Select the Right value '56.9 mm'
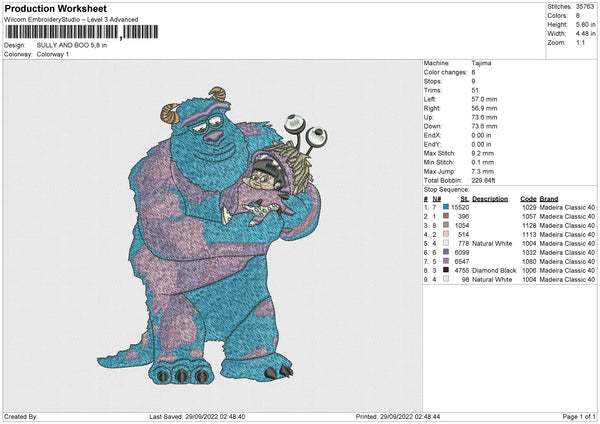 click(x=484, y=108)
